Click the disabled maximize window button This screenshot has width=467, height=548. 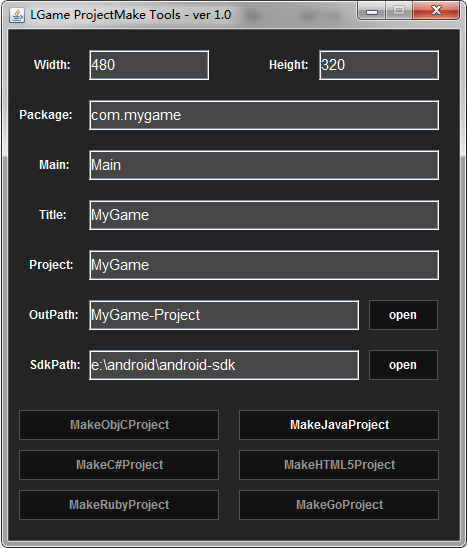pyautogui.click(x=399, y=10)
